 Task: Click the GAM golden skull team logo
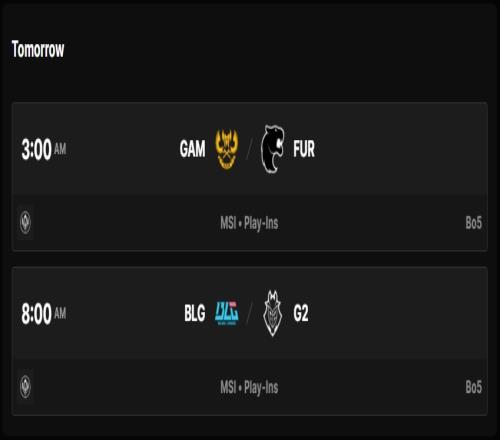pos(227,149)
